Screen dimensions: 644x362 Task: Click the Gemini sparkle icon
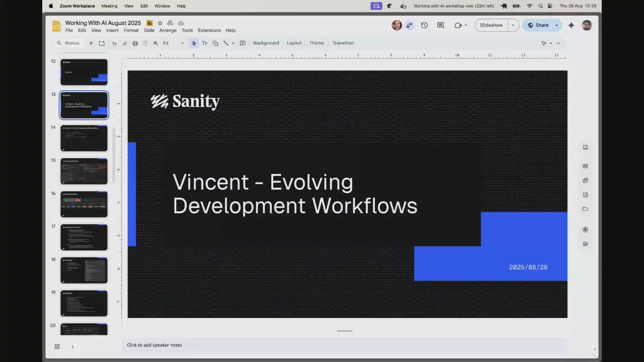[x=571, y=25]
